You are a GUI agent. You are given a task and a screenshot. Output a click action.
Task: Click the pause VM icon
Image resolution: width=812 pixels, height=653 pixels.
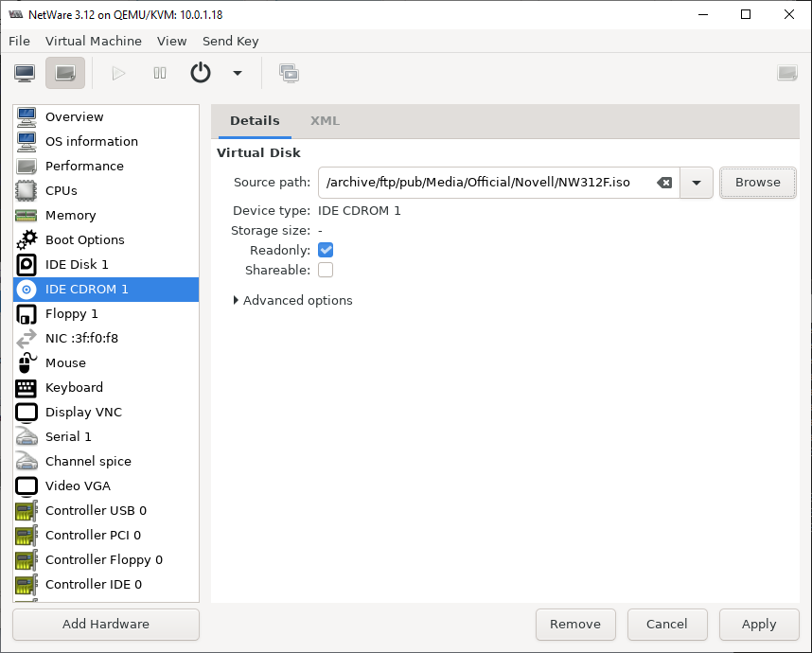160,73
